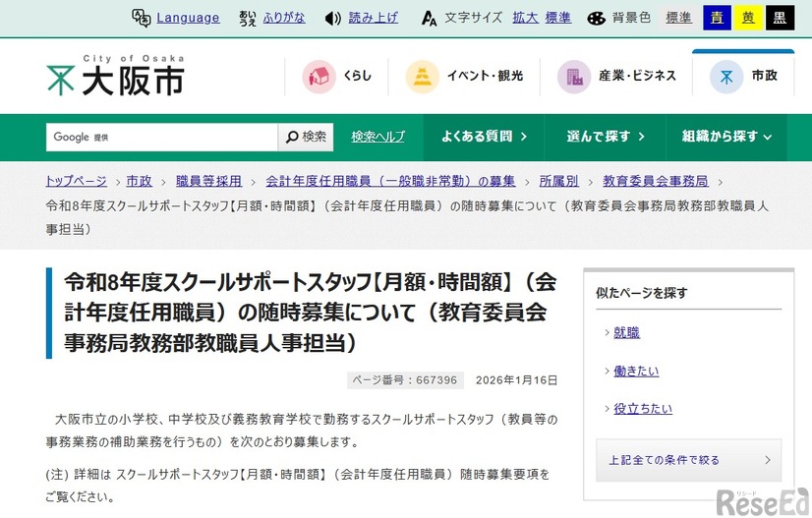Click the 検索 search button

point(306,138)
